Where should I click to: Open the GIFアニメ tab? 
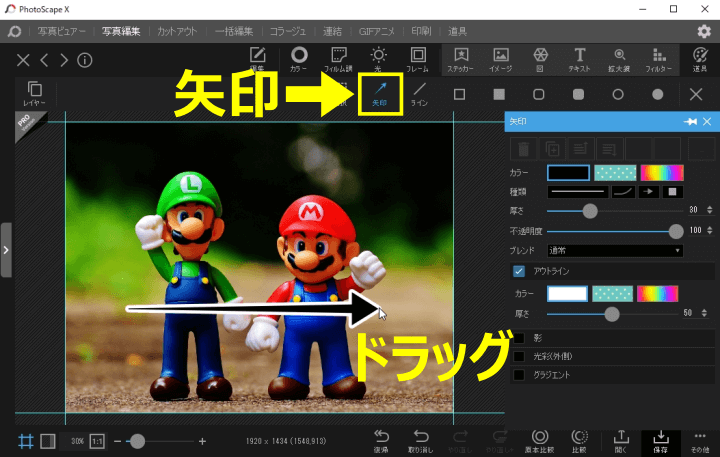377,31
